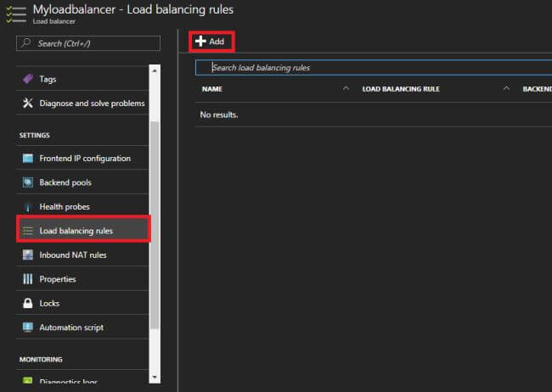The width and height of the screenshot is (552, 392).
Task: Open the Properties page
Action: [x=82, y=279]
